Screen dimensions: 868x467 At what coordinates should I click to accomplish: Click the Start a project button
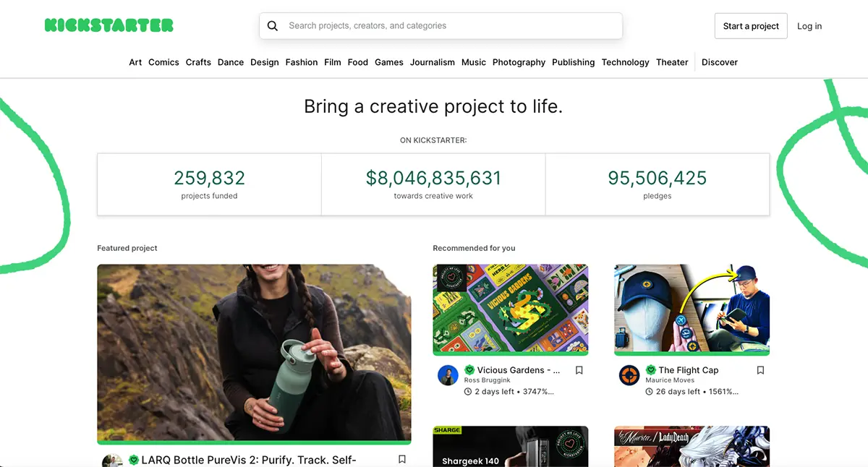point(751,26)
